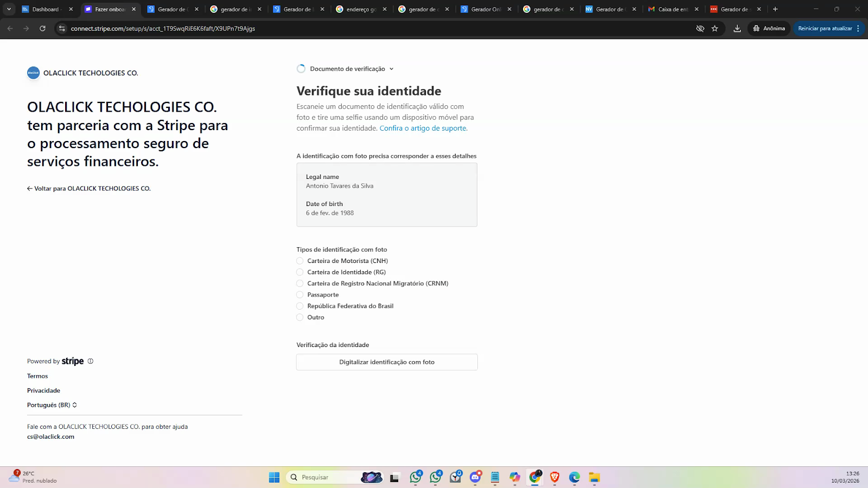Image resolution: width=868 pixels, height=488 pixels.
Task: Open File Explorer from the taskbar
Action: (x=595, y=477)
